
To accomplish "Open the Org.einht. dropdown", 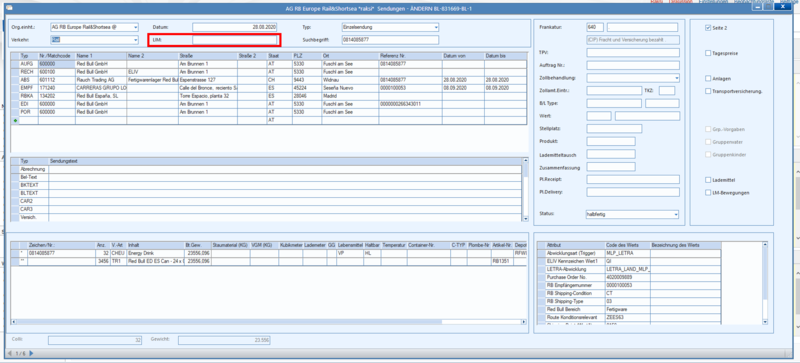I will click(135, 27).
